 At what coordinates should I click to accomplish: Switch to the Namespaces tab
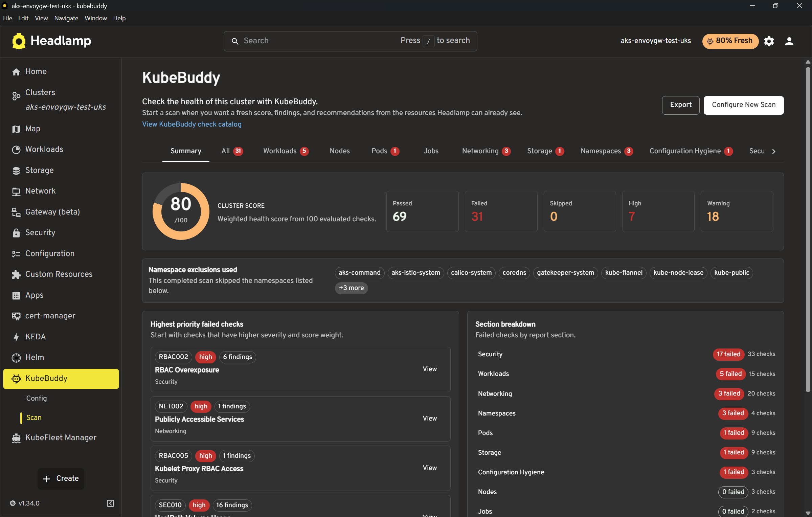[x=607, y=151]
